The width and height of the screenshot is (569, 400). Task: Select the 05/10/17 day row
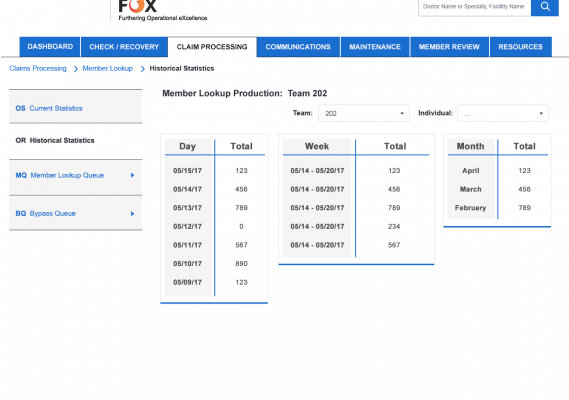tap(214, 264)
